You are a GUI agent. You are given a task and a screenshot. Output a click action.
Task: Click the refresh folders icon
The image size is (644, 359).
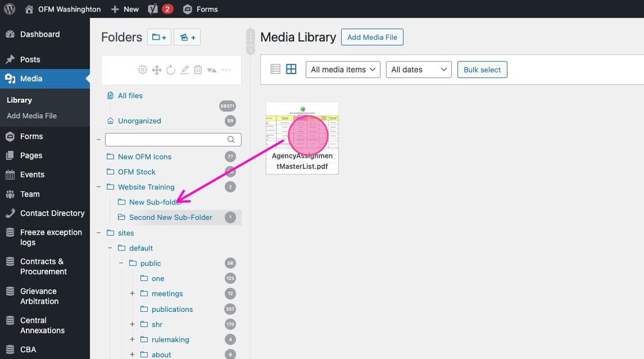[170, 70]
